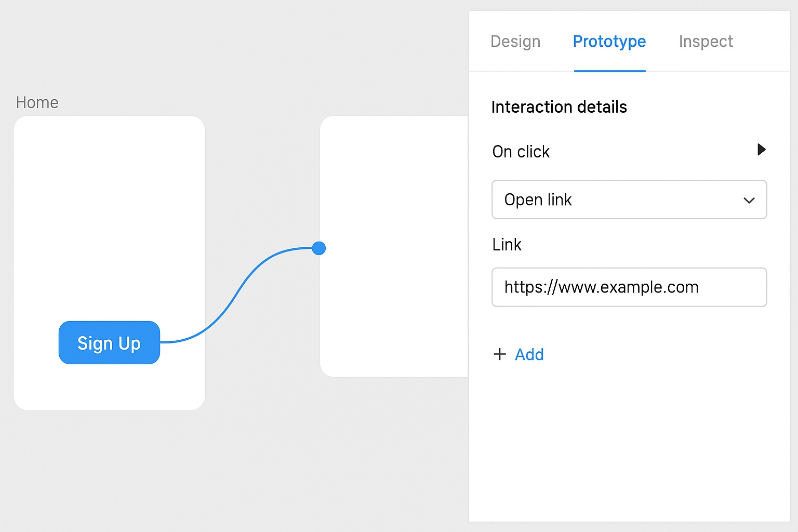The height and width of the screenshot is (532, 798).
Task: Select the blue Sign Up button element
Action: pos(109,343)
